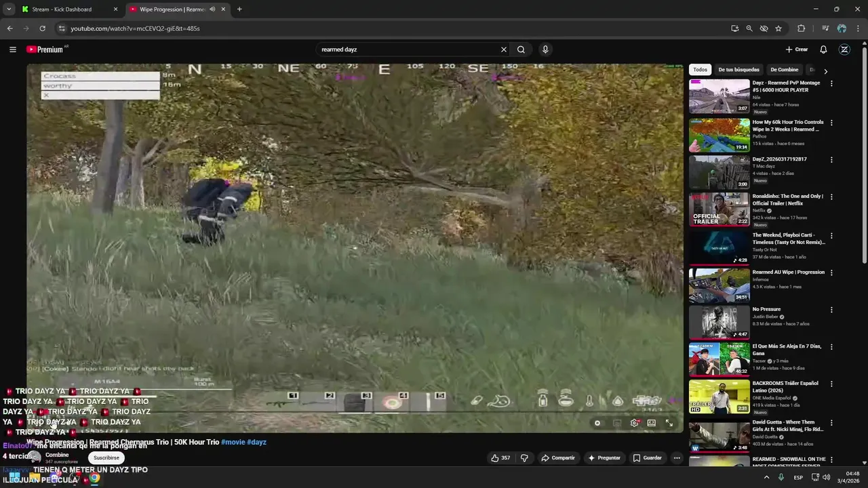The height and width of the screenshot is (488, 868).
Task: Open the tab search dropdown arrow
Action: click(8, 9)
